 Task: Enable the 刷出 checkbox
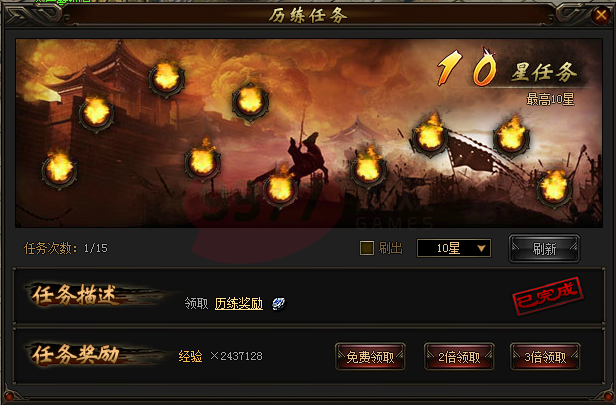367,248
